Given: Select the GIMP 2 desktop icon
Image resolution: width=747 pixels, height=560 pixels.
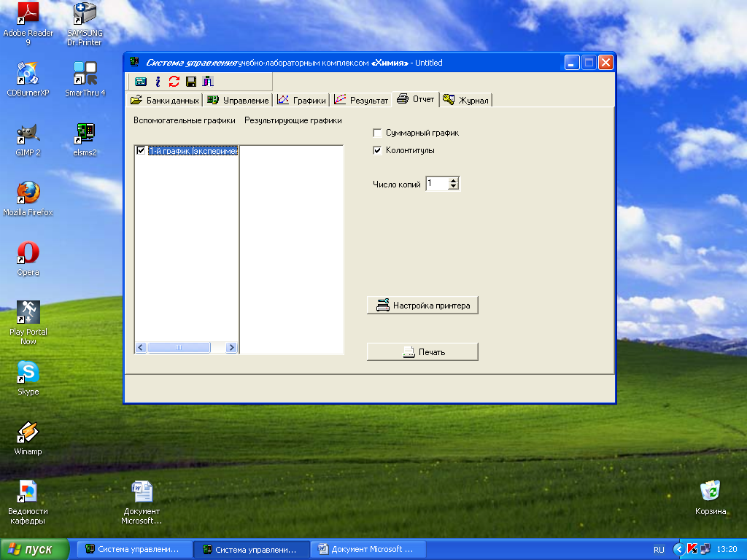Looking at the screenshot, I should pyautogui.click(x=28, y=139).
